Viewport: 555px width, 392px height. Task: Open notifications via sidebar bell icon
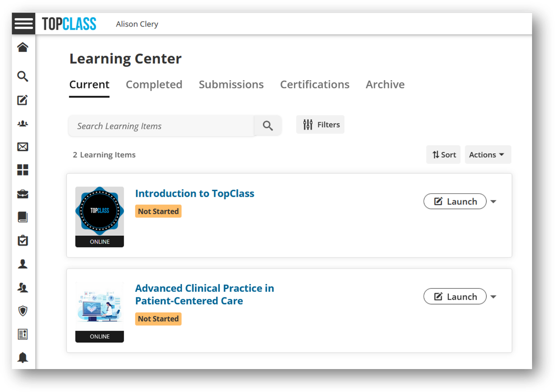click(23, 357)
